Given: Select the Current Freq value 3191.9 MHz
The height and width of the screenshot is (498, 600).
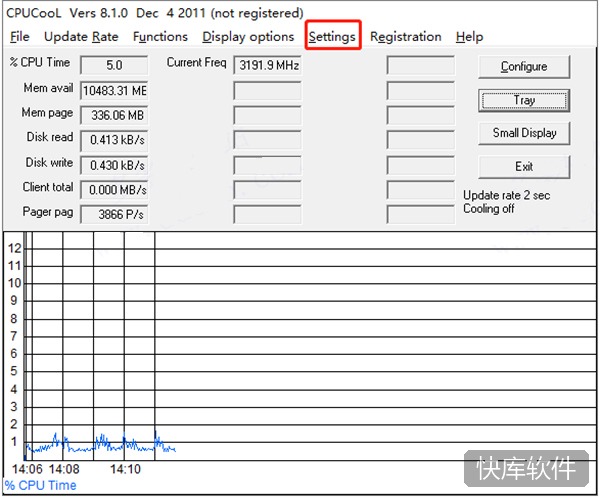Looking at the screenshot, I should (267, 65).
